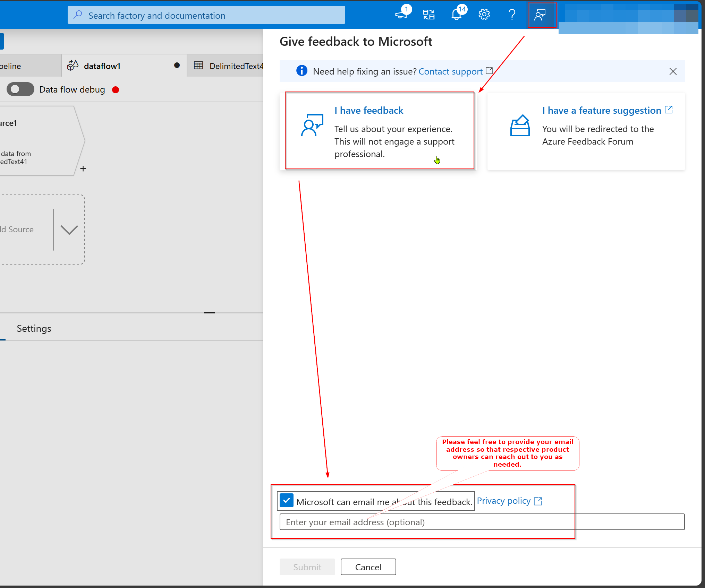Click the Cancel button

pyautogui.click(x=368, y=567)
